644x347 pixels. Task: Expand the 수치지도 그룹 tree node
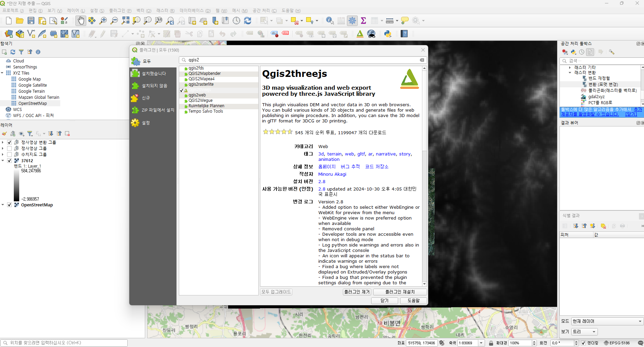click(x=3, y=154)
